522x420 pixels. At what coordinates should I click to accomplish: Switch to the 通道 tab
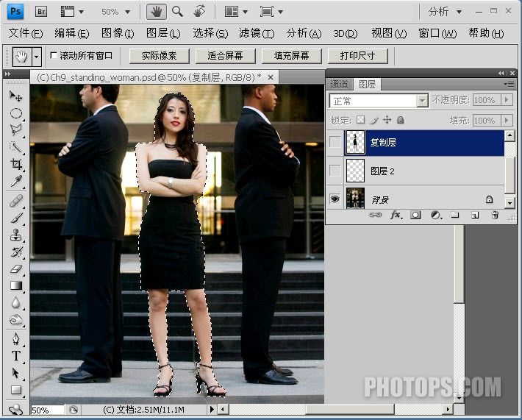click(x=339, y=85)
